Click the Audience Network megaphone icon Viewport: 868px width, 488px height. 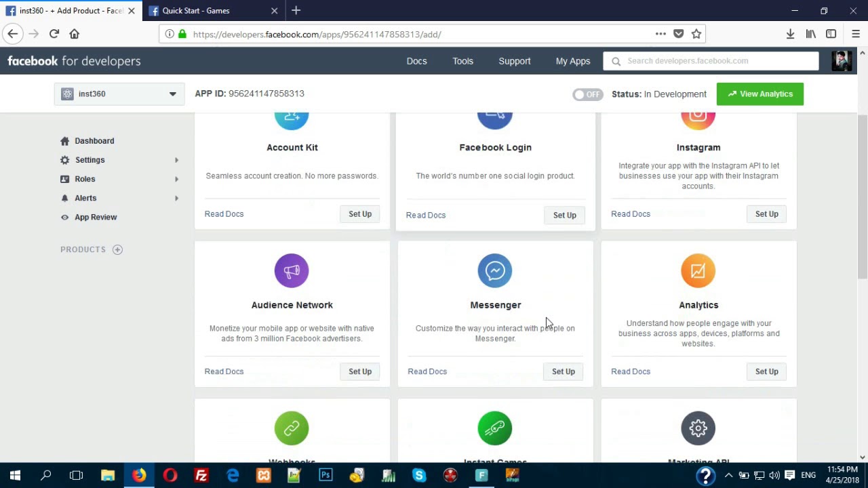point(292,270)
